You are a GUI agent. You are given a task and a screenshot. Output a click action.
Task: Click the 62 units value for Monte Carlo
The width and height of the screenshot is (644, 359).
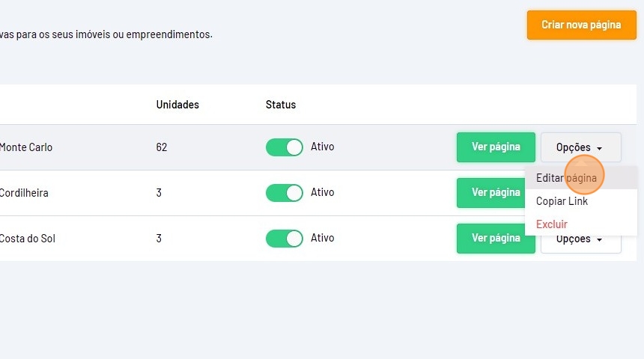point(162,147)
